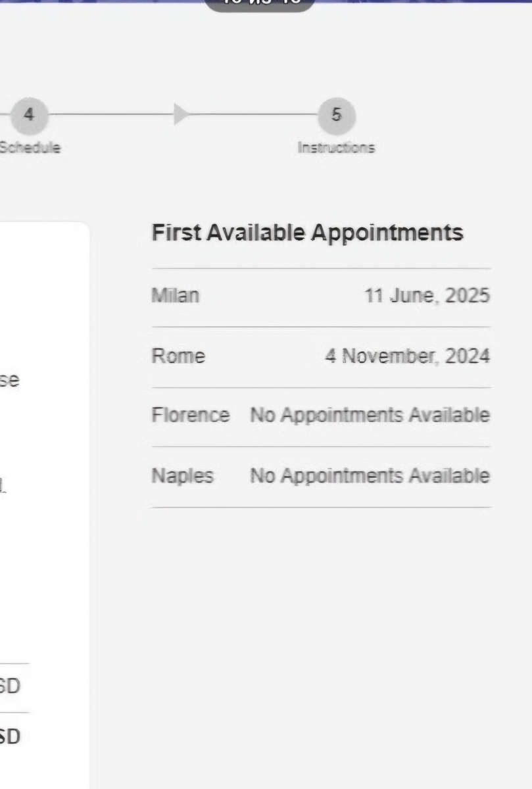
Task: Select the Milan city row label
Action: pyautogui.click(x=175, y=296)
